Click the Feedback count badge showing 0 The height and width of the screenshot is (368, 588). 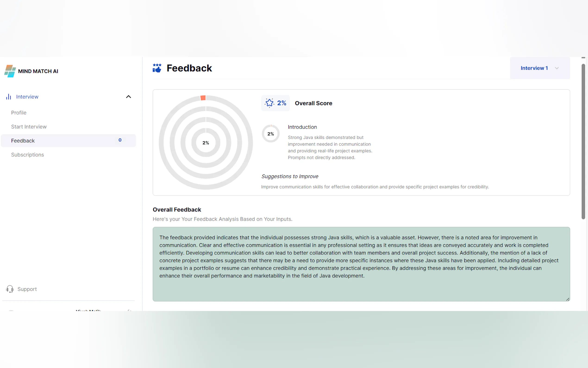point(120,140)
